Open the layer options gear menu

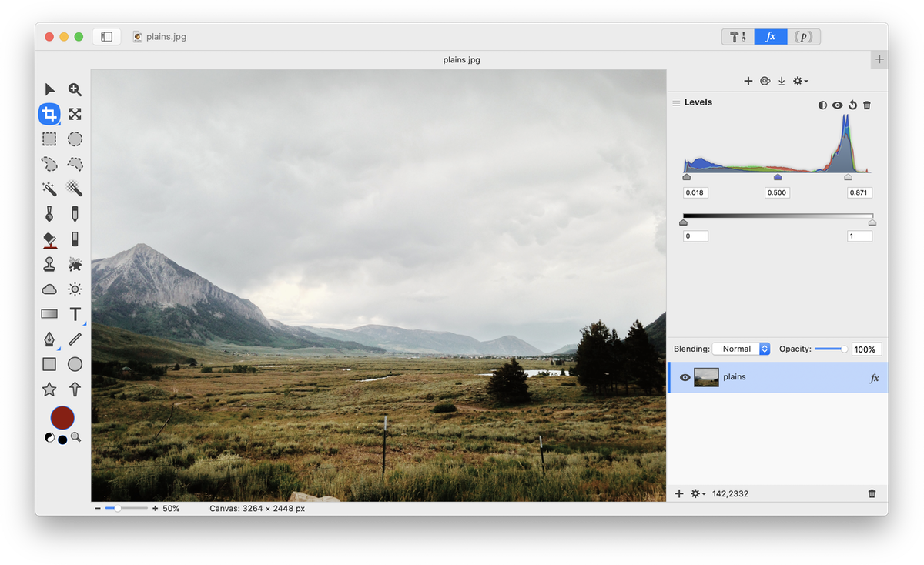tap(698, 493)
